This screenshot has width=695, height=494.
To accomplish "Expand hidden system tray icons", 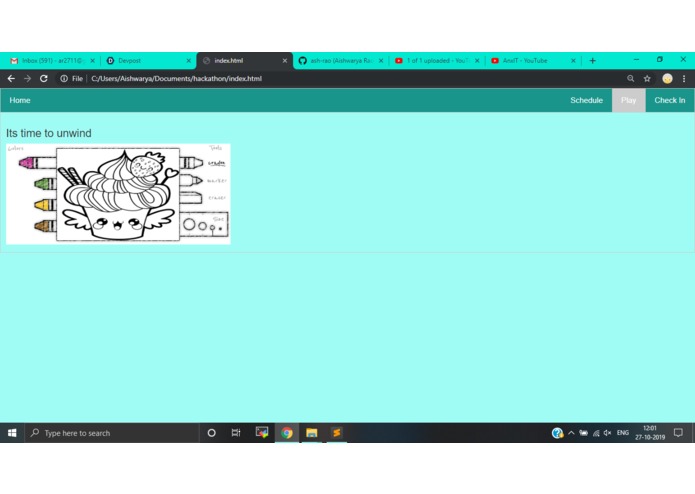I will (x=571, y=433).
